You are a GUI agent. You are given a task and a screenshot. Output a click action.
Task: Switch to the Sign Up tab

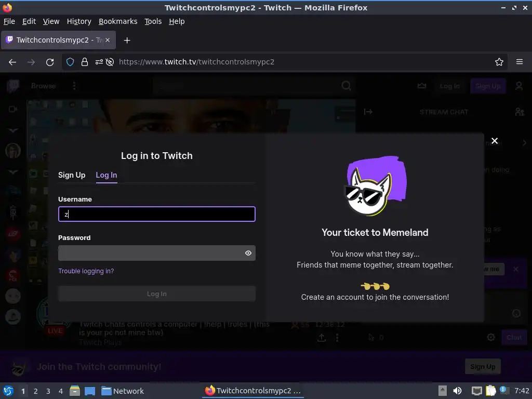pos(72,175)
